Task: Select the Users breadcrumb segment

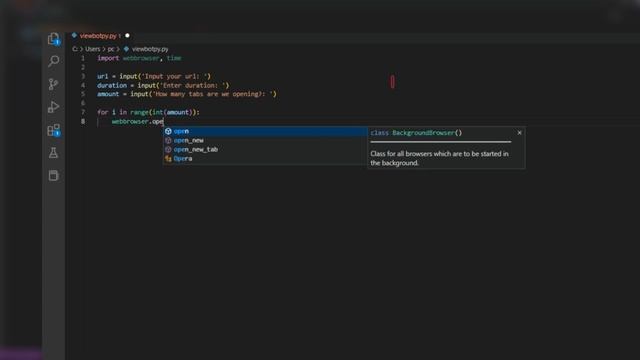Action: [x=93, y=49]
